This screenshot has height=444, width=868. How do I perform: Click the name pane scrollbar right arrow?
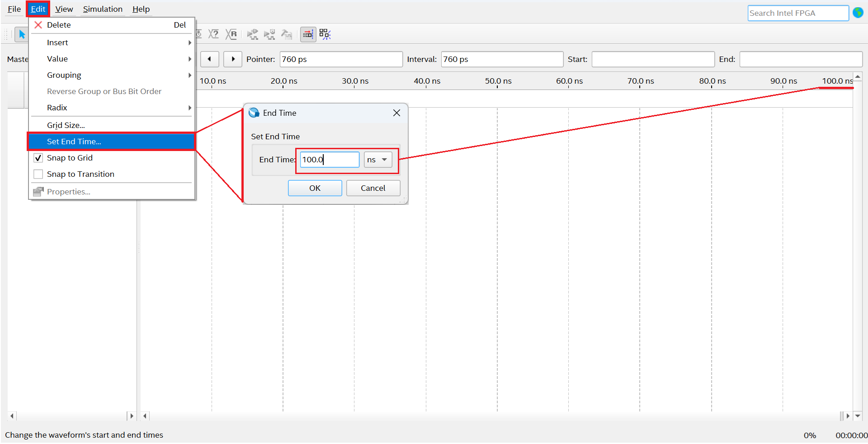[x=132, y=416]
